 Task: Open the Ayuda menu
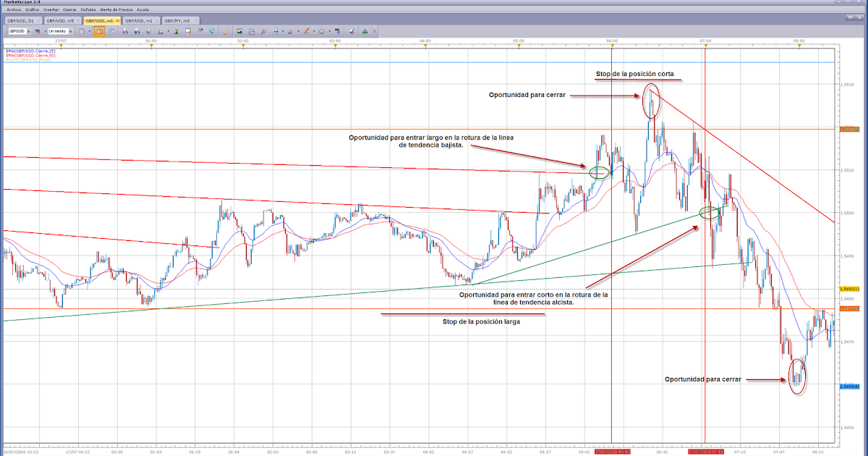(142, 9)
